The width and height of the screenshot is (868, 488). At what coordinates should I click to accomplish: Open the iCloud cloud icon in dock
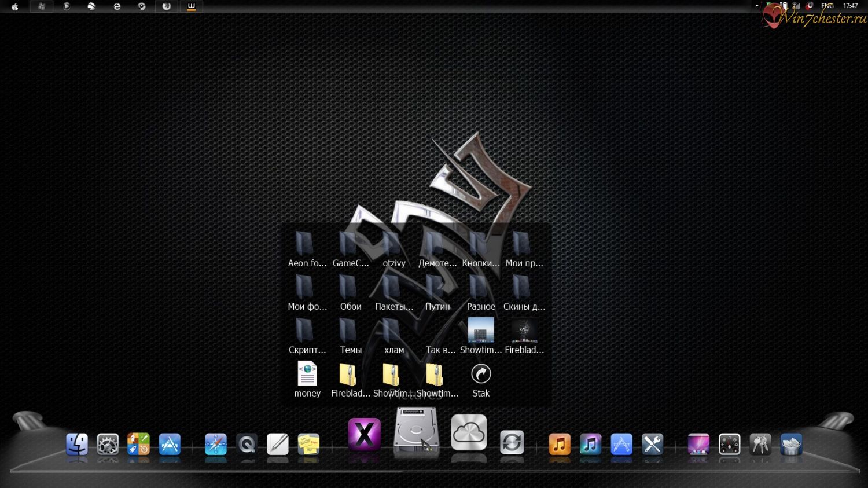[x=469, y=432]
